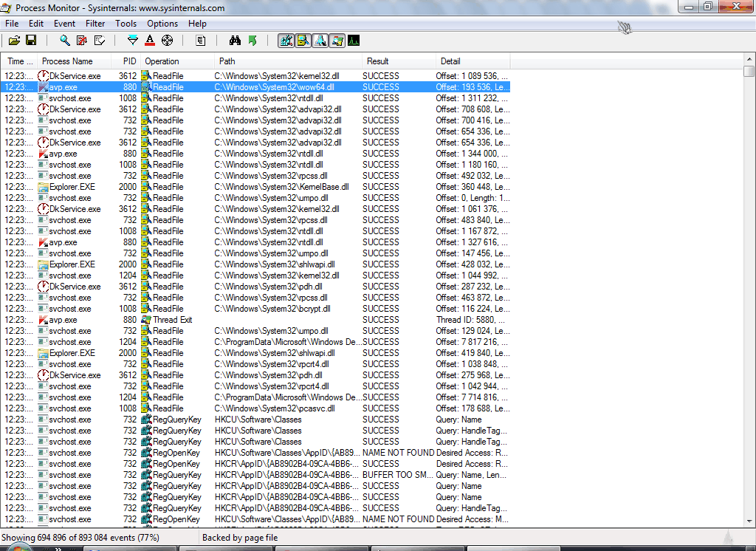Click the vertical scrollbar thumb
Image resolution: width=756 pixels, height=551 pixels.
coord(749,72)
